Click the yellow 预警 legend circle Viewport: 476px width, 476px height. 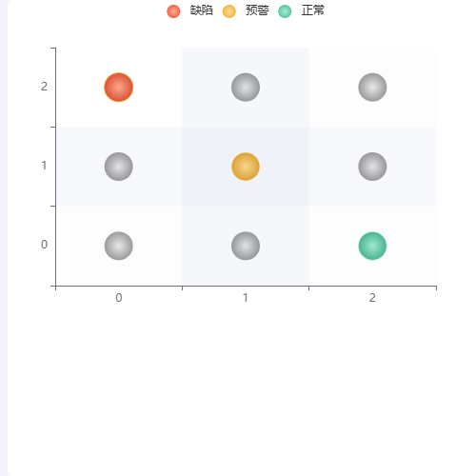pos(229,11)
